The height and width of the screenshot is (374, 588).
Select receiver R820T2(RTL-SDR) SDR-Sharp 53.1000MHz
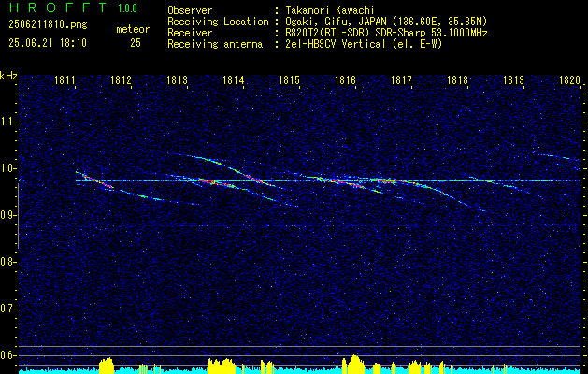tap(386, 33)
